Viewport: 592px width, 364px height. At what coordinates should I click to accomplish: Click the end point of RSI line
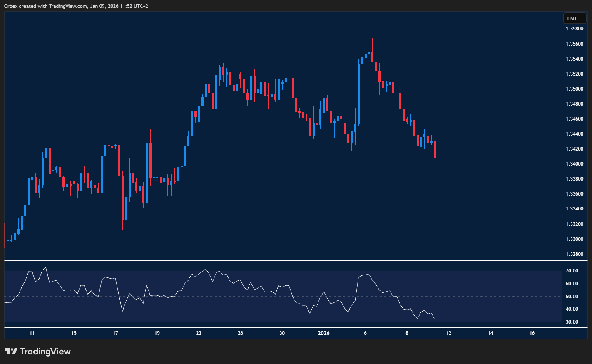435,319
